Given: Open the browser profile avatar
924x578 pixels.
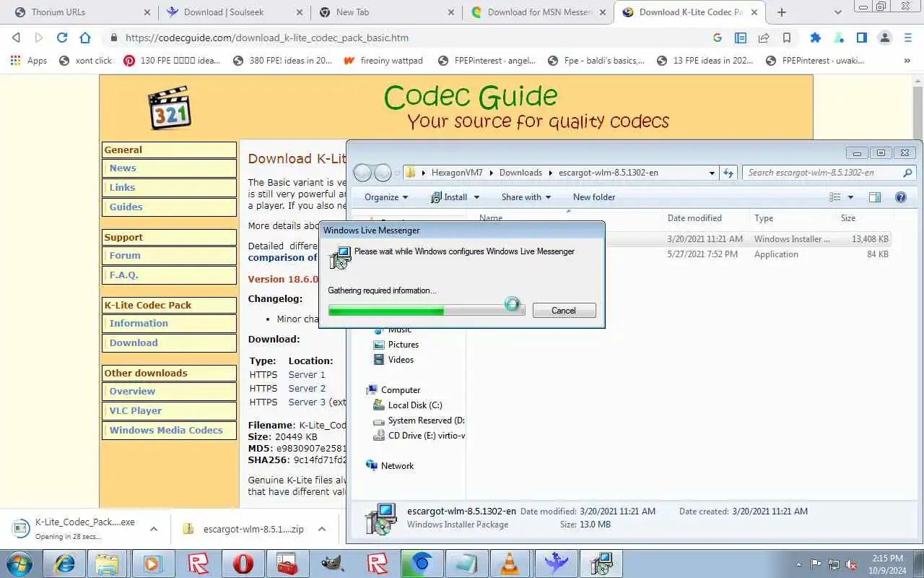Looking at the screenshot, I should point(885,38).
